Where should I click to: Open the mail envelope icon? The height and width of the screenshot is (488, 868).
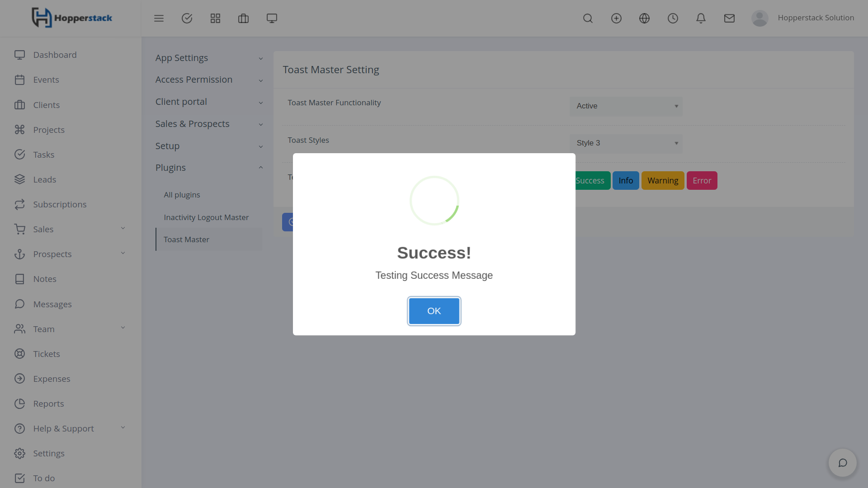729,19
